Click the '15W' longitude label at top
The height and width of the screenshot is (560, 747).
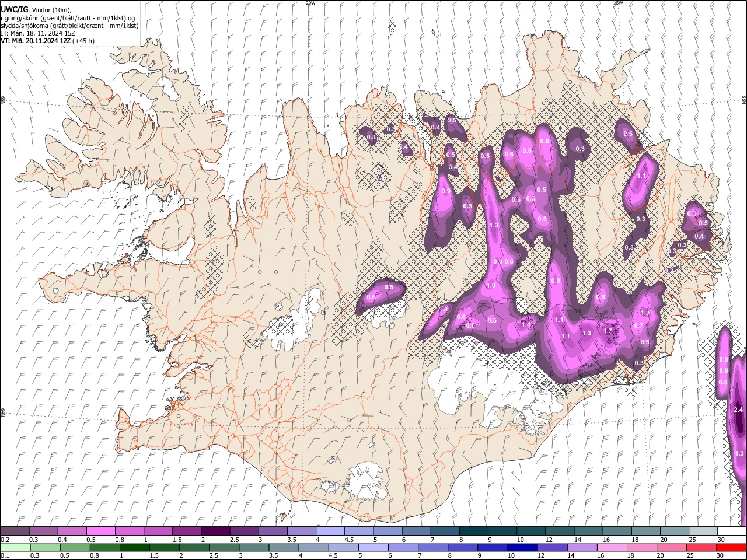click(617, 3)
